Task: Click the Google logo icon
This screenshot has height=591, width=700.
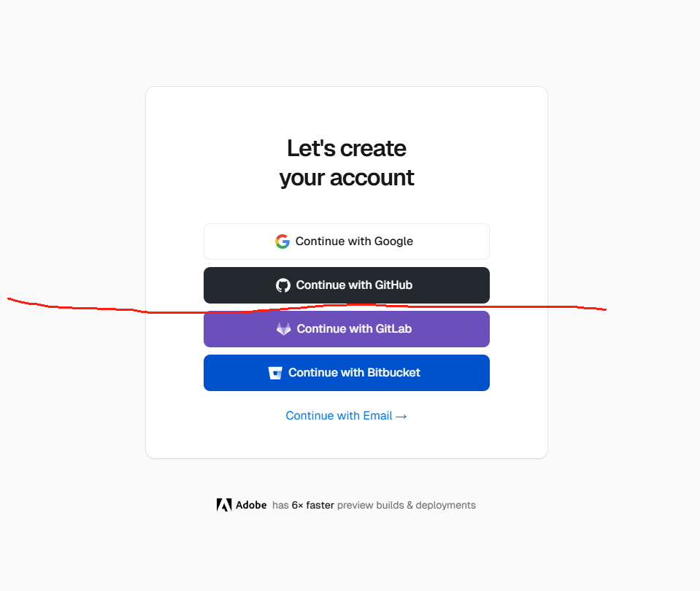Action: (x=282, y=242)
